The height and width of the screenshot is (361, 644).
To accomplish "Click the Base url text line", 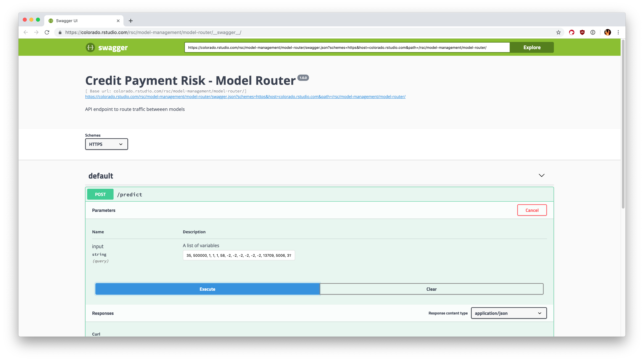I will tap(166, 91).
